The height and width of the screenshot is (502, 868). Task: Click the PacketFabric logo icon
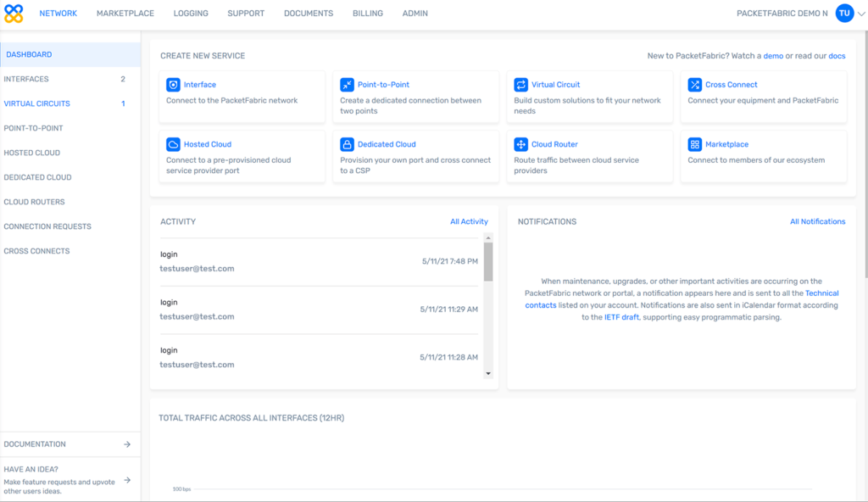tap(14, 14)
